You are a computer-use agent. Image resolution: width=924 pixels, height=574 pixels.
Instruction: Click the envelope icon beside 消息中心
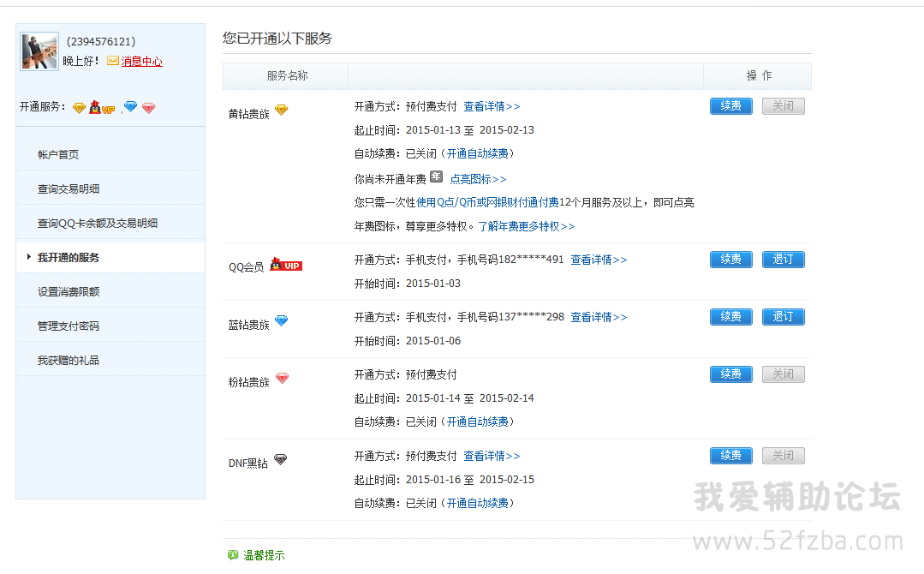pos(112,61)
